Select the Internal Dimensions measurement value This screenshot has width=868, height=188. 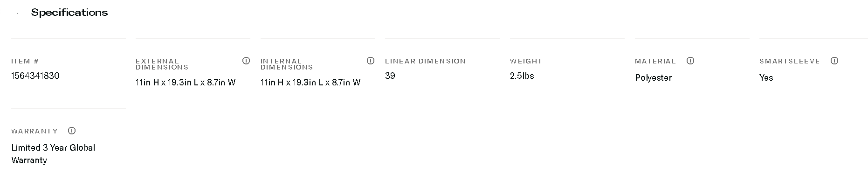coord(310,83)
